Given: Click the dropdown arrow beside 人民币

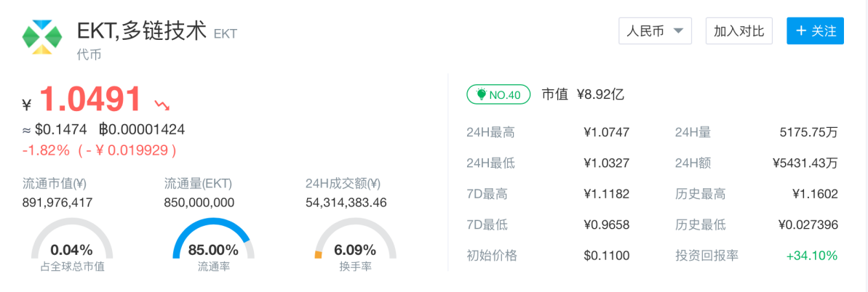Looking at the screenshot, I should coord(678,31).
